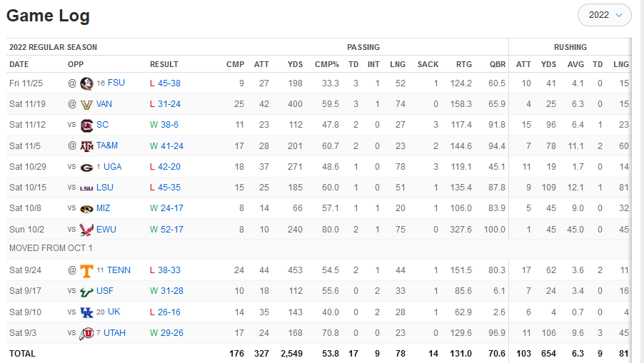Open the 42-20 result against UGA
This screenshot has height=363, width=644.
tap(169, 167)
